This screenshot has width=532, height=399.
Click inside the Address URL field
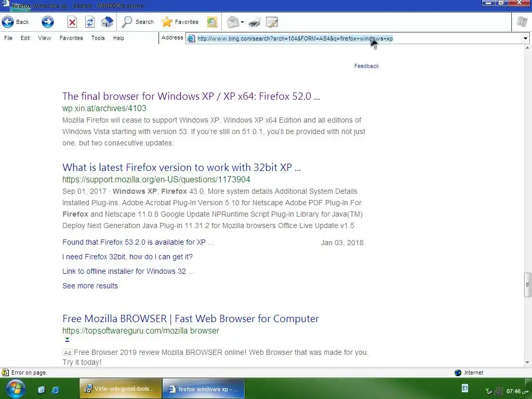(358, 38)
